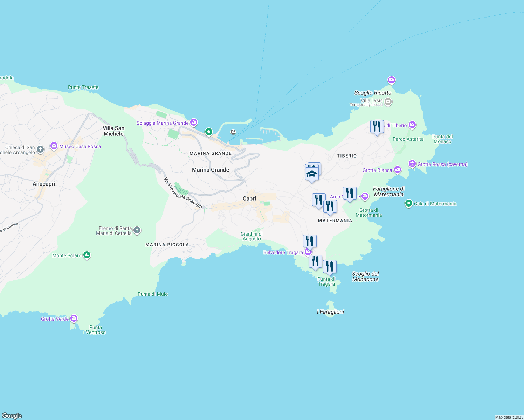Select the restaurant pin near Villa Jovis in Tiberio

(x=377, y=127)
